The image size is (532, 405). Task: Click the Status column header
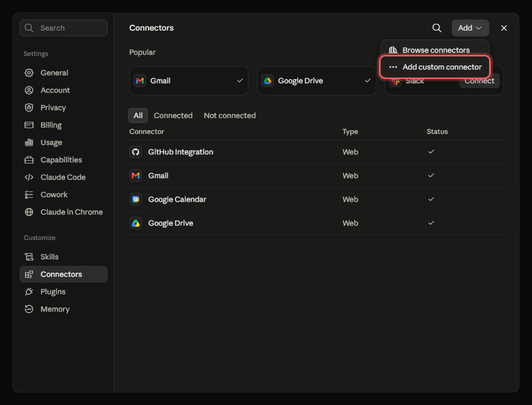tap(437, 131)
